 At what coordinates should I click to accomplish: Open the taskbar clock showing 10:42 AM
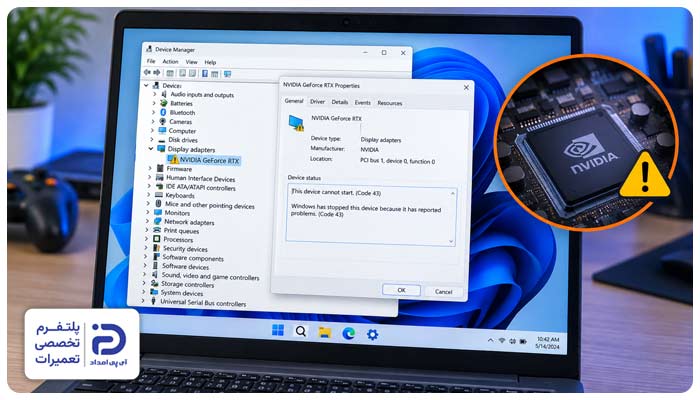[x=548, y=342]
